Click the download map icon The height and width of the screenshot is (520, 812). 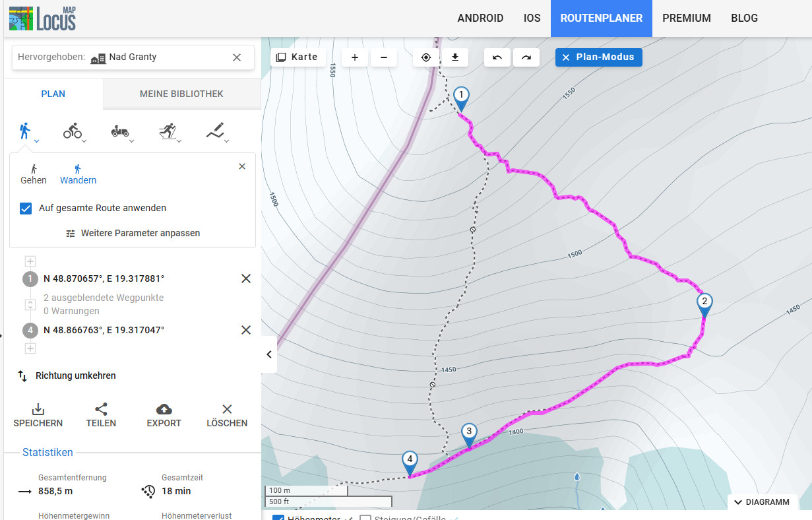(455, 57)
